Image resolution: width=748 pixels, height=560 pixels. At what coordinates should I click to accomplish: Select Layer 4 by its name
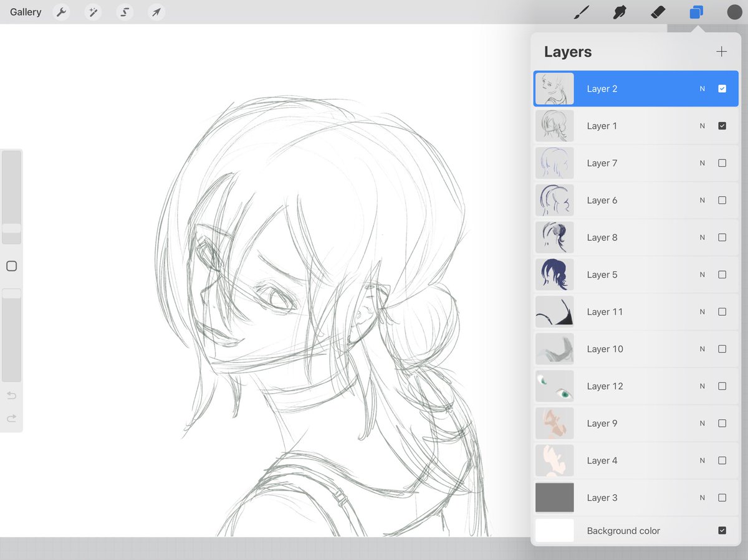coord(602,460)
